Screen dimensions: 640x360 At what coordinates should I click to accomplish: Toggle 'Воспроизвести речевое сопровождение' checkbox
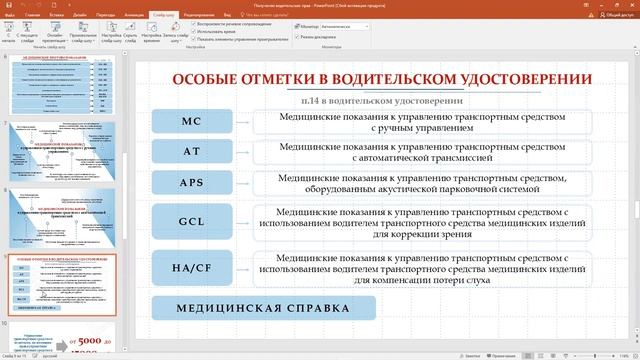pyautogui.click(x=194, y=24)
